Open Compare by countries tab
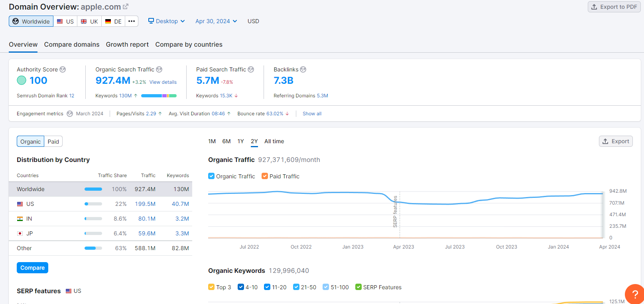 click(189, 45)
